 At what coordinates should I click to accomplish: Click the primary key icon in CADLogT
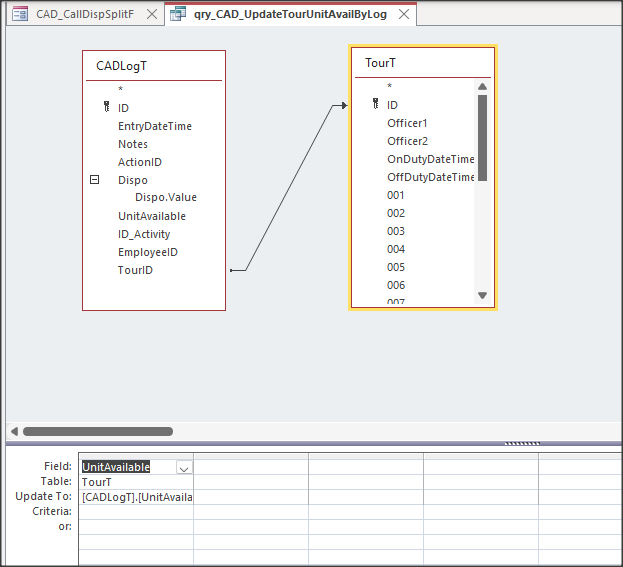pos(106,108)
